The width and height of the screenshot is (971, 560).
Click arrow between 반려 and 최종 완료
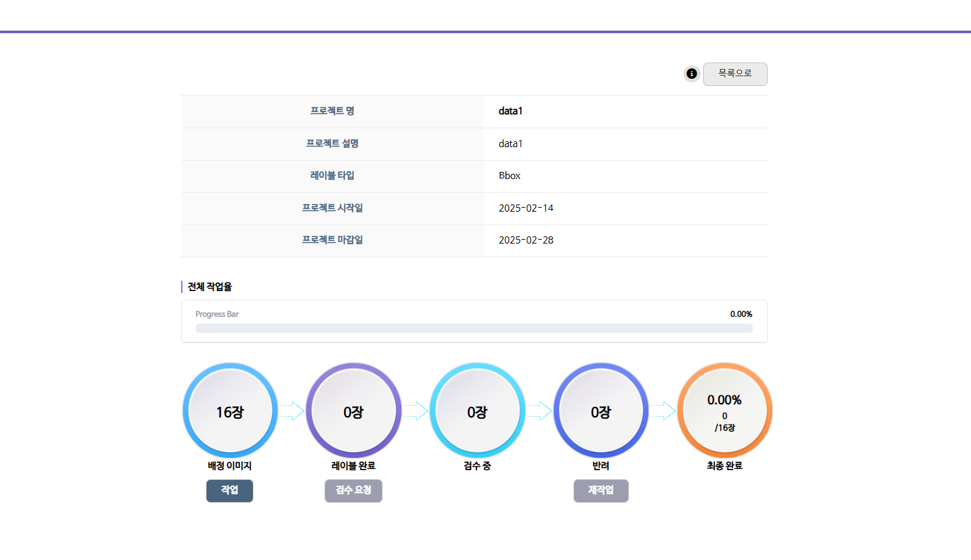663,411
